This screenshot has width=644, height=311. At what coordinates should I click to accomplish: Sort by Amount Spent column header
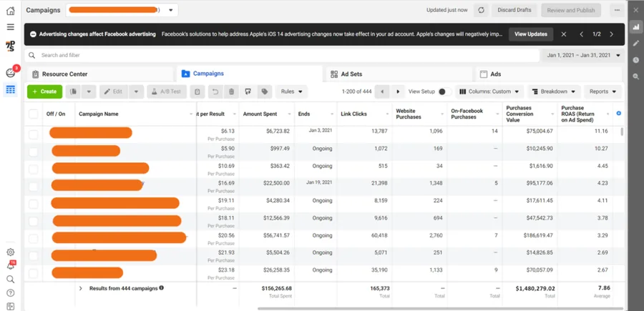pos(260,114)
